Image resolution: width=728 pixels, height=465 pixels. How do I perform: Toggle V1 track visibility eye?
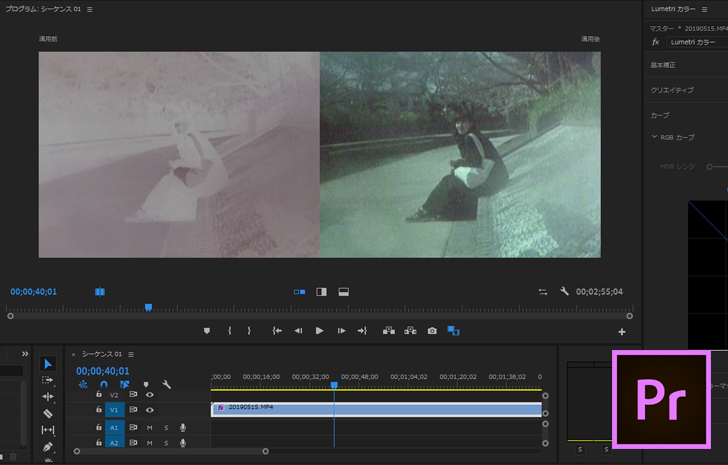[150, 410]
